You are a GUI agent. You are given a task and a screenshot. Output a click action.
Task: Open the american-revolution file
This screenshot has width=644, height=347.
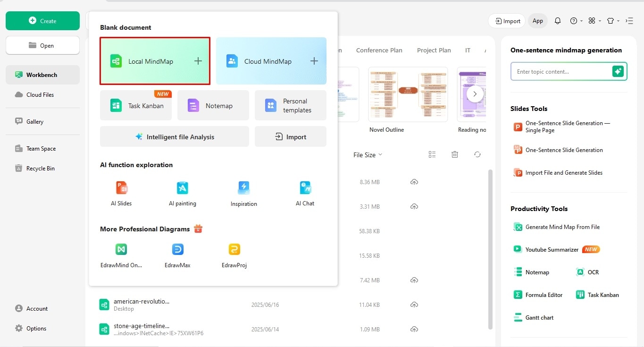[142, 301]
